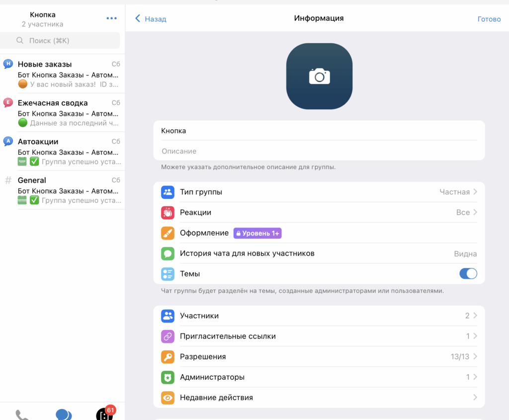Confirm changes with Готово
Image resolution: width=509 pixels, height=420 pixels.
click(489, 19)
